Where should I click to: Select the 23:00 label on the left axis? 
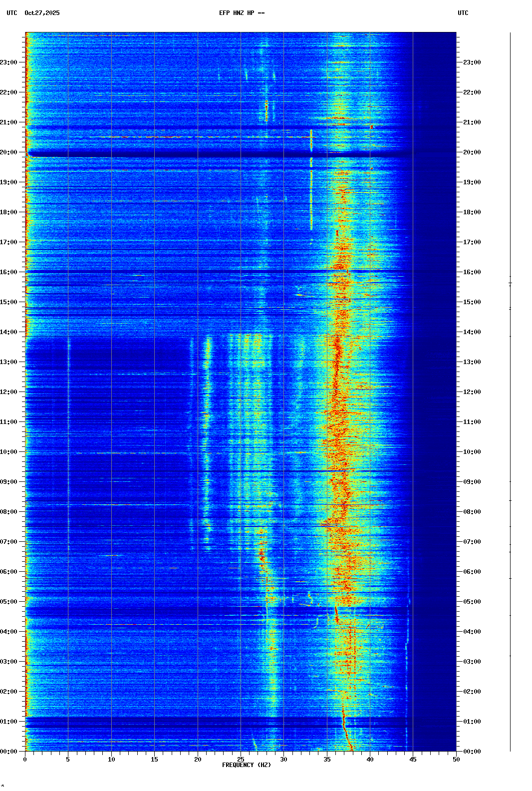[9, 62]
